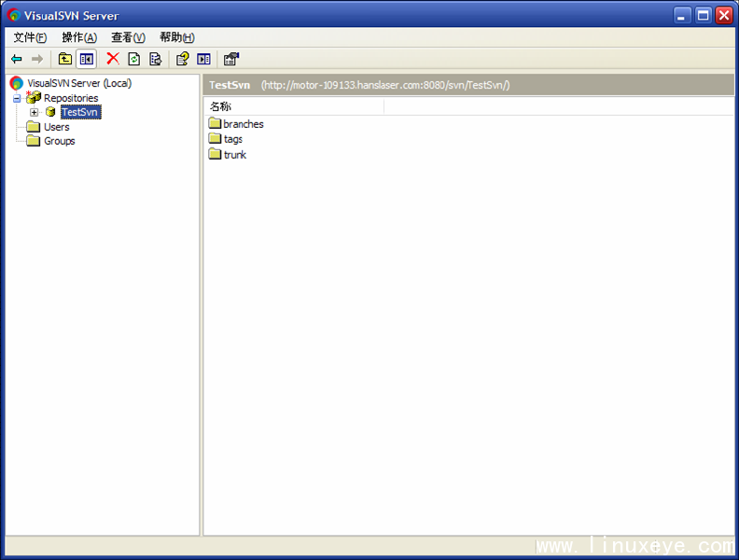This screenshot has height=560, width=739.
Task: Go forward with the right arrow button
Action: pos(37,59)
